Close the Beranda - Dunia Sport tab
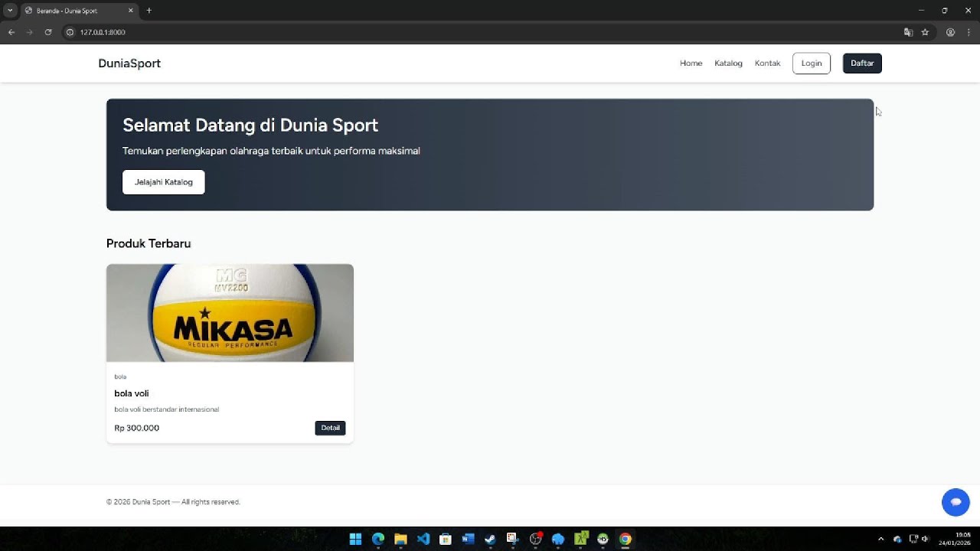980x551 pixels. point(131,11)
